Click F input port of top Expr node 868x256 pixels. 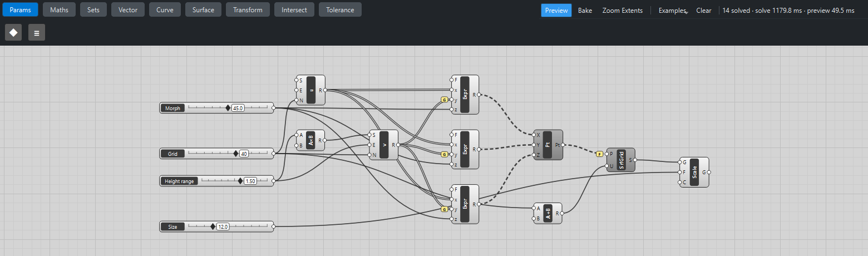[x=451, y=80]
